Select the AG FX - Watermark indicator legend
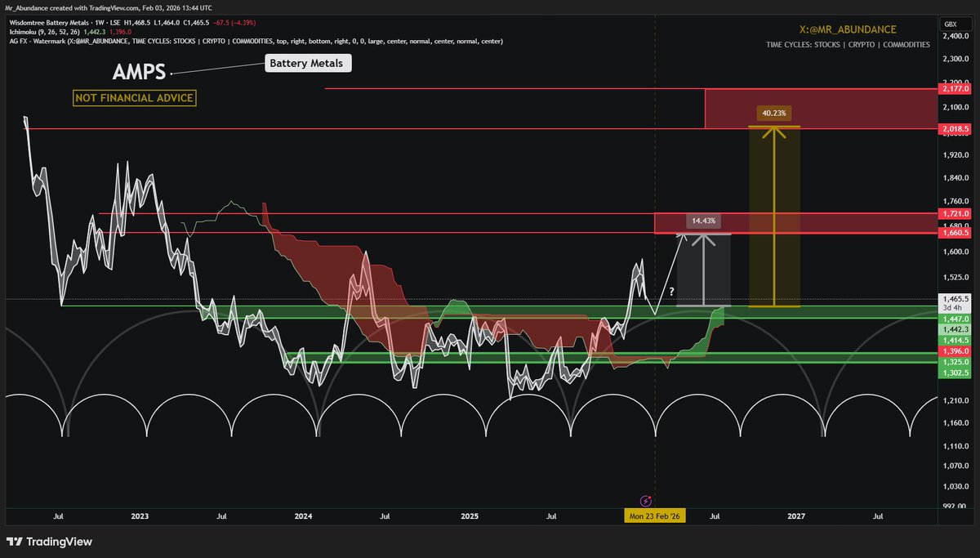This screenshot has width=980, height=558. click(x=256, y=41)
